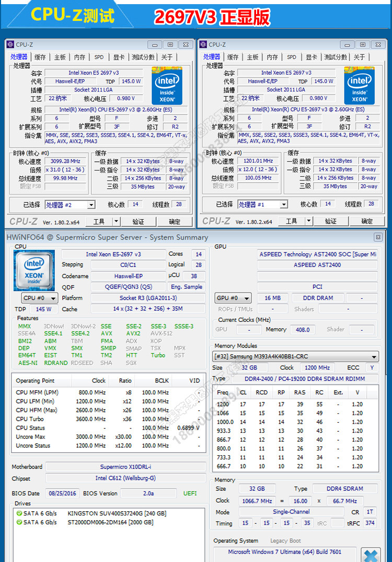Open the 关于 tab in the left CPU-Z window
Viewport: 392px width, 562px height.
(x=167, y=57)
